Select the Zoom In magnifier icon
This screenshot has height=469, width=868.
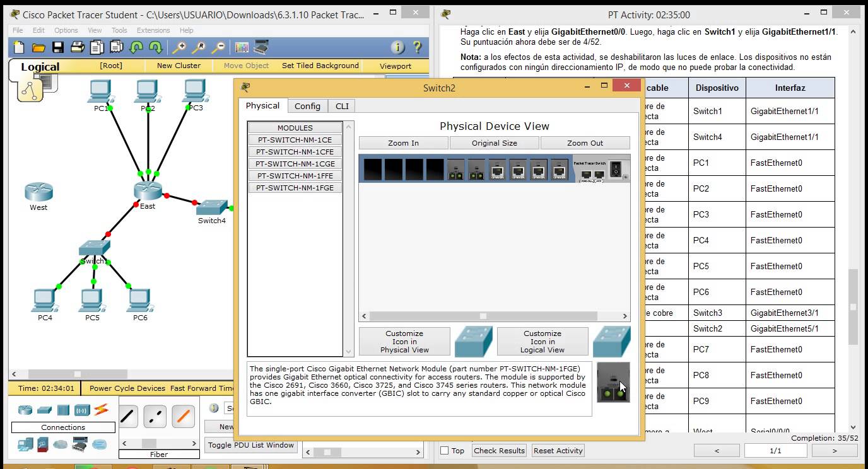click(x=179, y=47)
